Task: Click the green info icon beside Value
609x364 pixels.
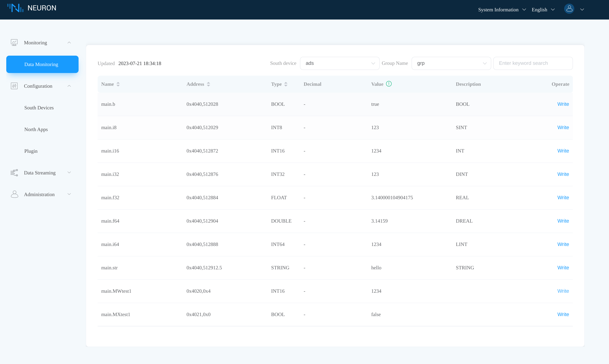Action: point(389,84)
